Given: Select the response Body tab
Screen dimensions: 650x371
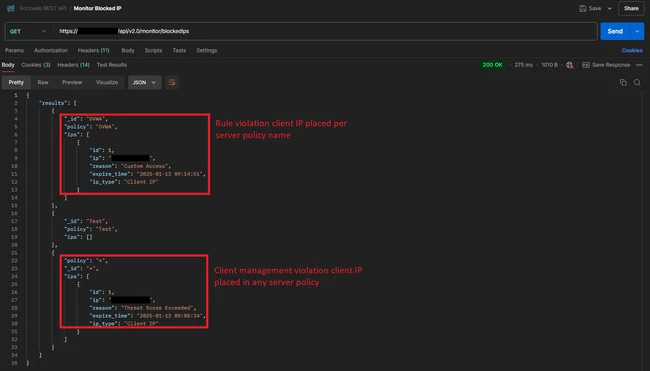Looking at the screenshot, I should (x=8, y=65).
